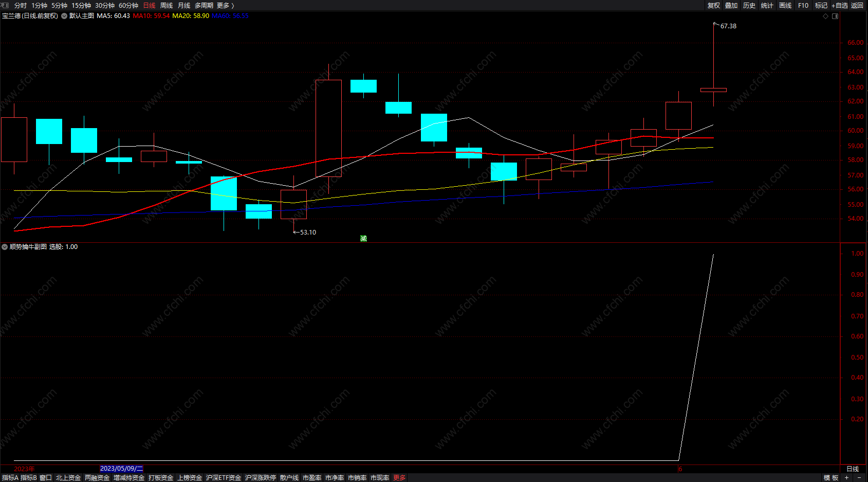The width and height of the screenshot is (868, 482).
Task: Click the 叠加 overlay button
Action: coord(731,5)
